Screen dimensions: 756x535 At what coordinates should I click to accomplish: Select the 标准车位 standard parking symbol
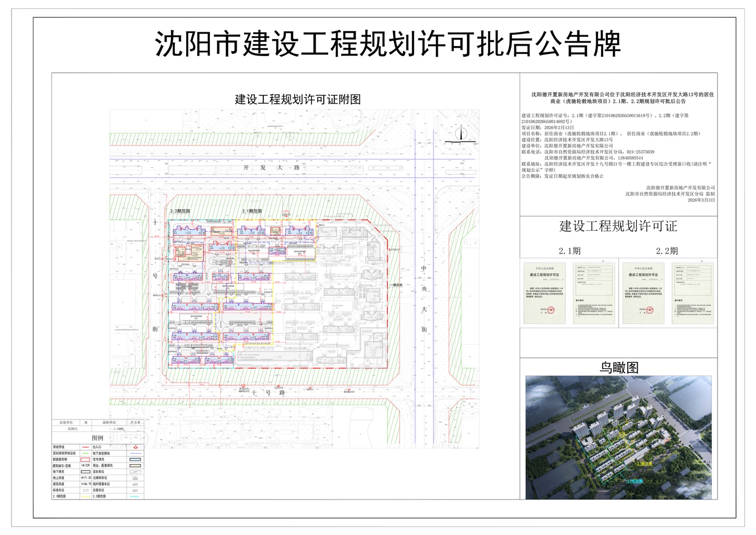click(87, 490)
